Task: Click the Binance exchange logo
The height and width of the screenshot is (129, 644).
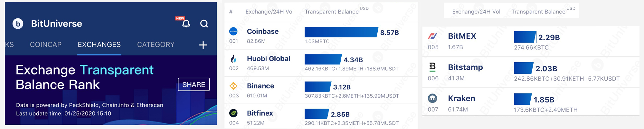Action: click(233, 86)
